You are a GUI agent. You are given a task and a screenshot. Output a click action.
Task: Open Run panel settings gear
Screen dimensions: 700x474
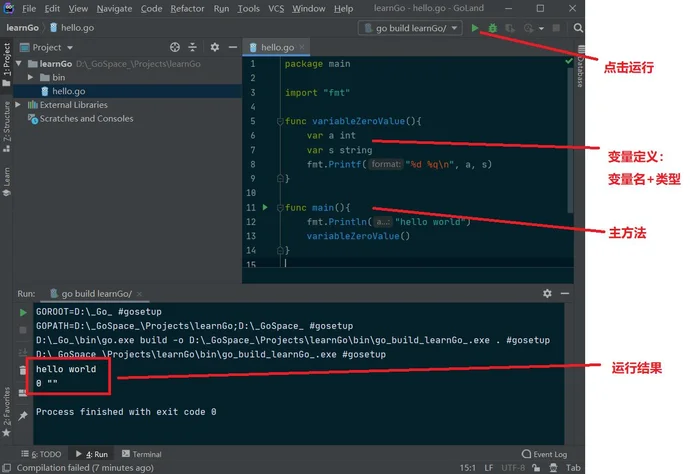(547, 293)
